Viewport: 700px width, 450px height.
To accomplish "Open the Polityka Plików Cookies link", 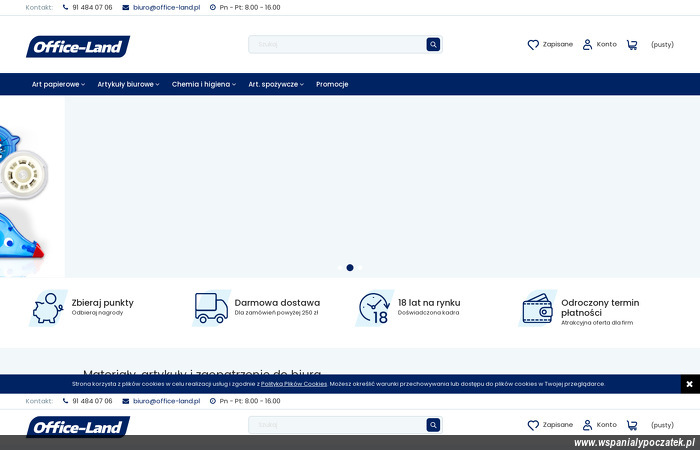I will [294, 384].
